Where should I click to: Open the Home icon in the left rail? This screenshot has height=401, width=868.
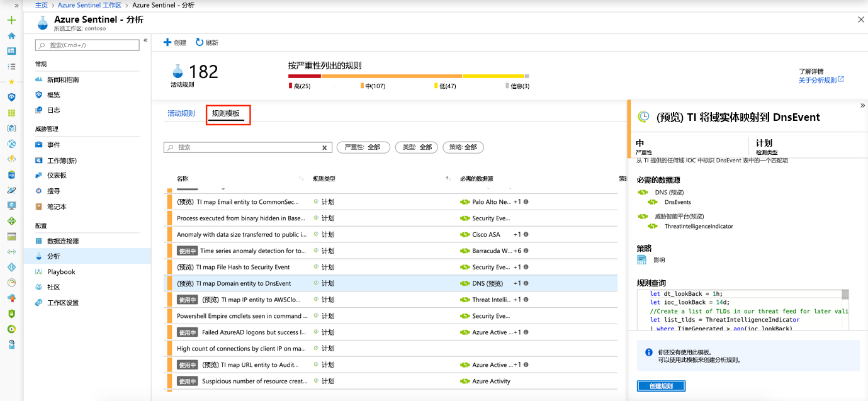pyautogui.click(x=11, y=36)
